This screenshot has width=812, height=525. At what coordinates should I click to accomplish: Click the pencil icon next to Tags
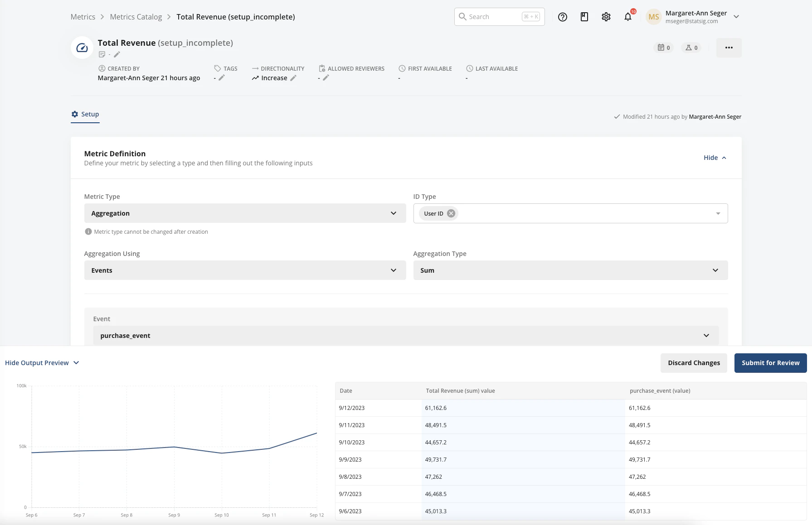coord(222,77)
